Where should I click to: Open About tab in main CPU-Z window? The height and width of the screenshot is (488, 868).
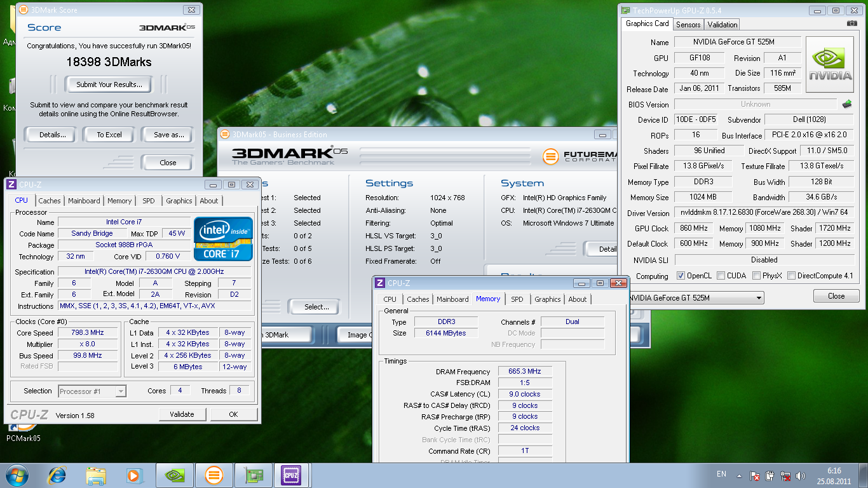coord(209,201)
